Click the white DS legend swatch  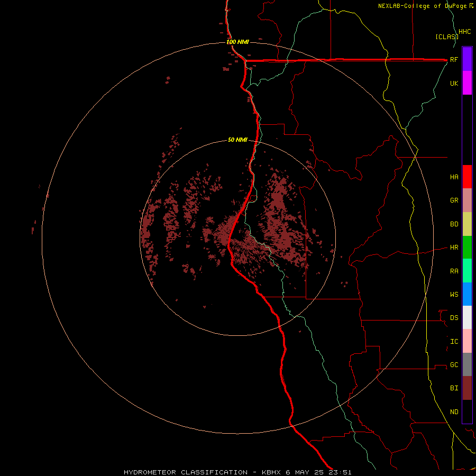[x=467, y=317]
